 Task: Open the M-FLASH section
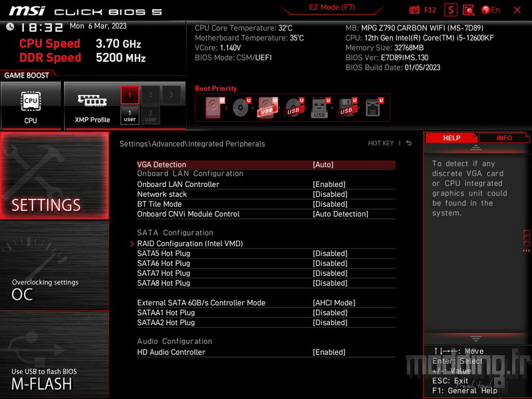pyautogui.click(x=55, y=354)
